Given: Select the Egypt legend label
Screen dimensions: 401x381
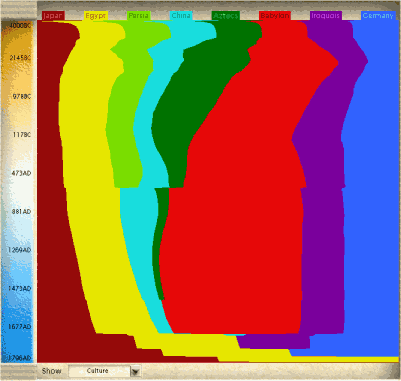Looking at the screenshot, I should pos(96,16).
